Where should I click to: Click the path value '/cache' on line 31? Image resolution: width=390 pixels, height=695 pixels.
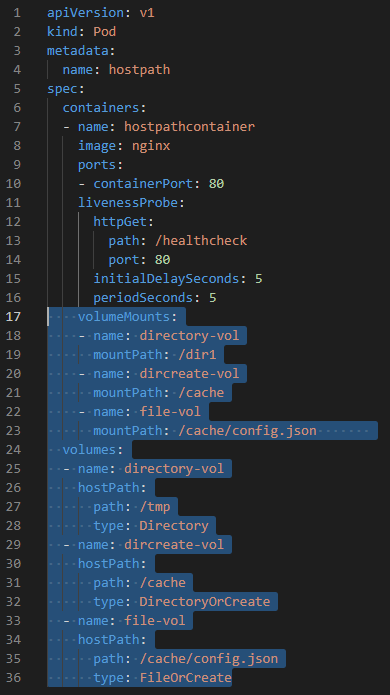(163, 582)
